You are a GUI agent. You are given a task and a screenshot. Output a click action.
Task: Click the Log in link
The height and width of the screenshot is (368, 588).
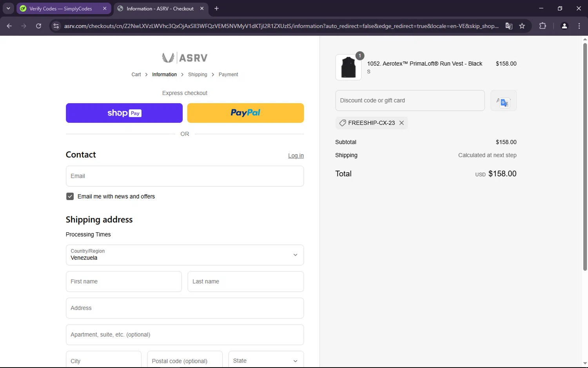click(296, 156)
